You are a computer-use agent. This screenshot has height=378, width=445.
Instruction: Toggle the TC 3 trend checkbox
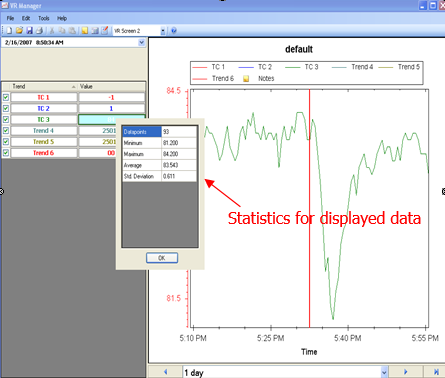(x=6, y=119)
